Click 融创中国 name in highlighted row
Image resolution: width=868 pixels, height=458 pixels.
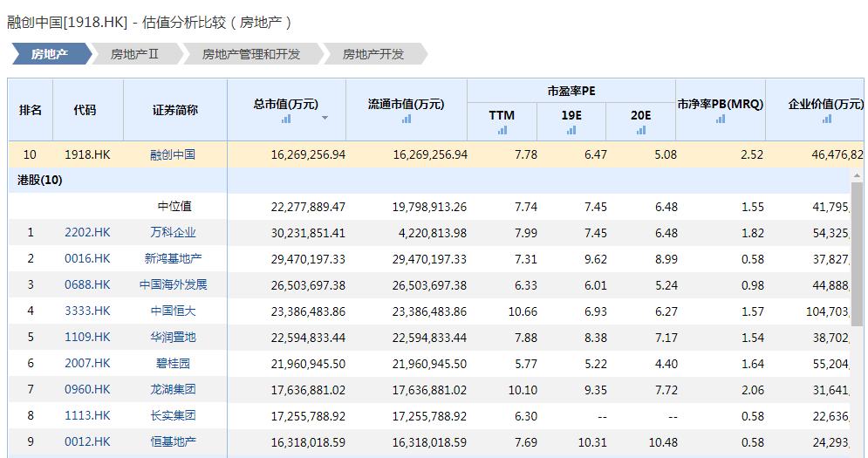point(174,154)
